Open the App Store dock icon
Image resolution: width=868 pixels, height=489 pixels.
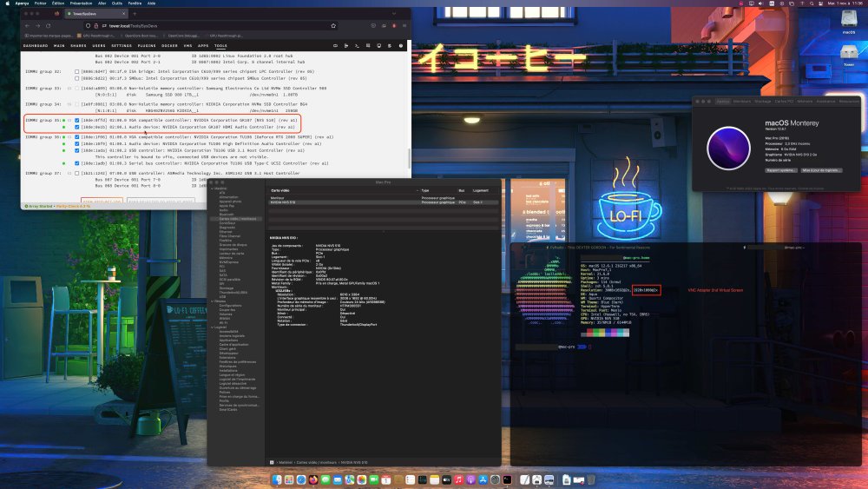(483, 480)
